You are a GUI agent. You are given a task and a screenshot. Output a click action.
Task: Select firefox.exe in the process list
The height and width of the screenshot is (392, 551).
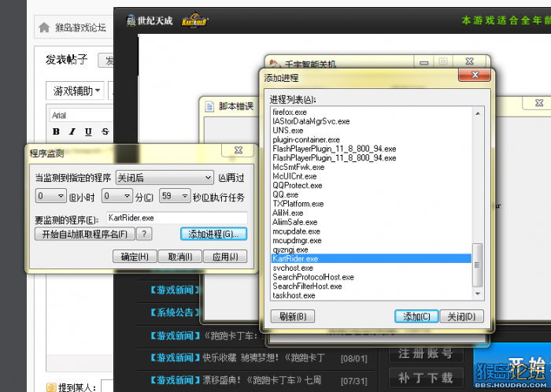[372, 112]
